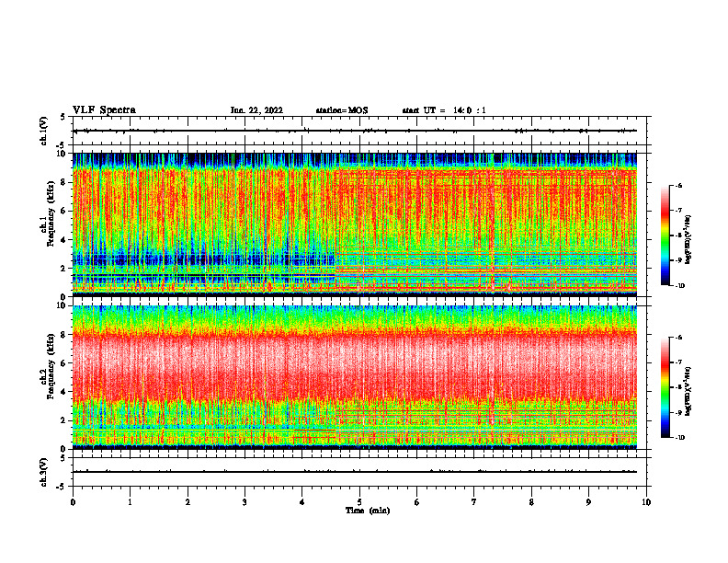728x563 pixels.
Task: Click the ch.1 waveform trace panel
Action: point(361,131)
